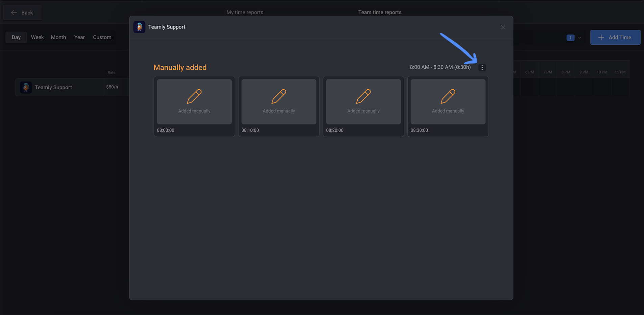The height and width of the screenshot is (315, 644).
Task: Click the 7 PM timeline header
Action: tap(548, 72)
